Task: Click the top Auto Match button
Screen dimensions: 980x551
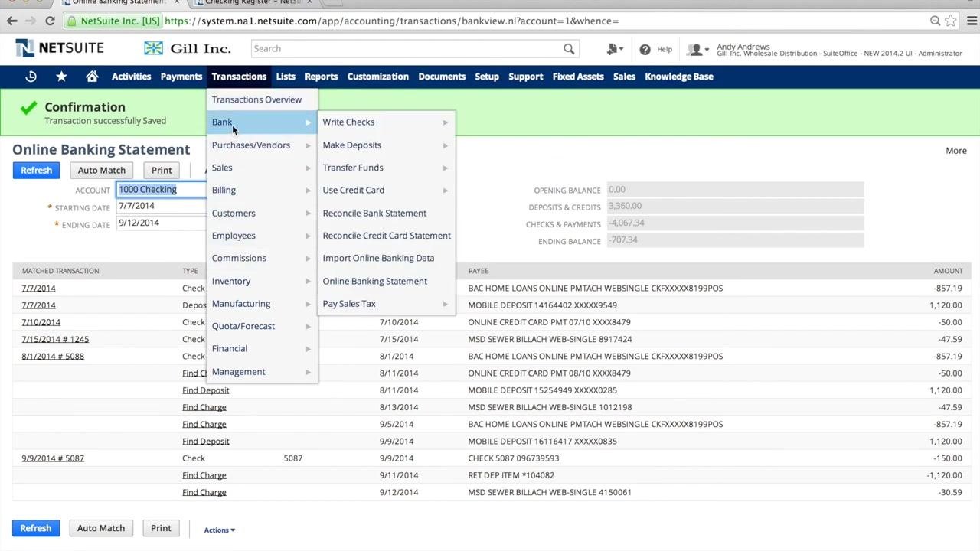Action: [101, 171]
